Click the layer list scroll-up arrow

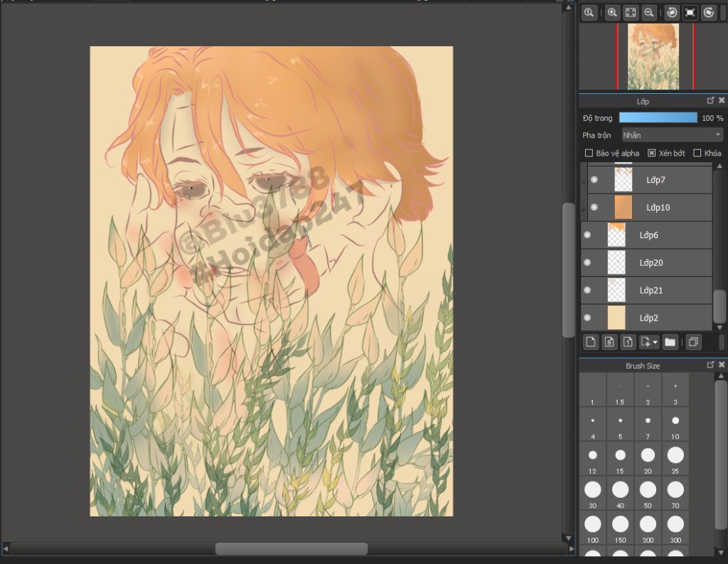coord(719,166)
